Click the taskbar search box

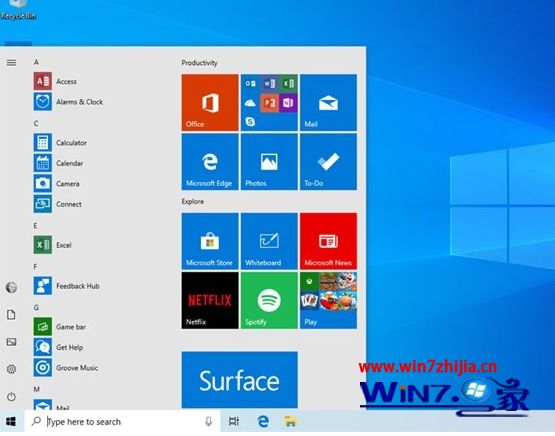pyautogui.click(x=122, y=421)
